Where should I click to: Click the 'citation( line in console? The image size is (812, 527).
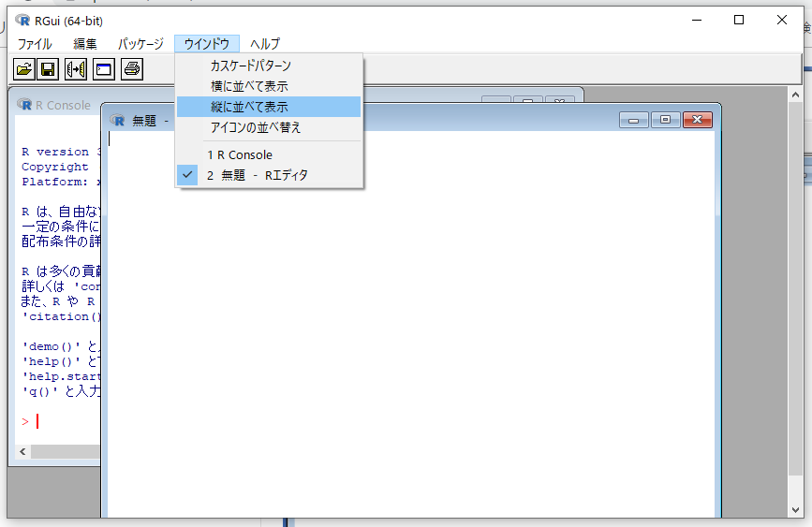pyautogui.click(x=61, y=316)
